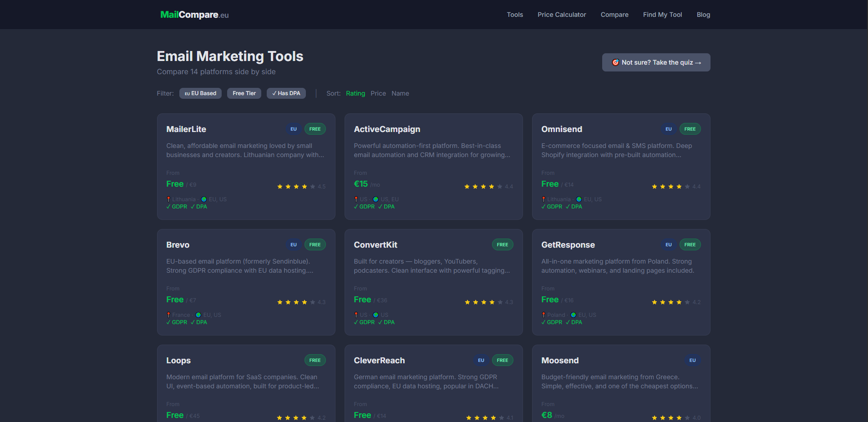The height and width of the screenshot is (422, 868).
Task: Open the Moosend card title
Action: point(560,361)
